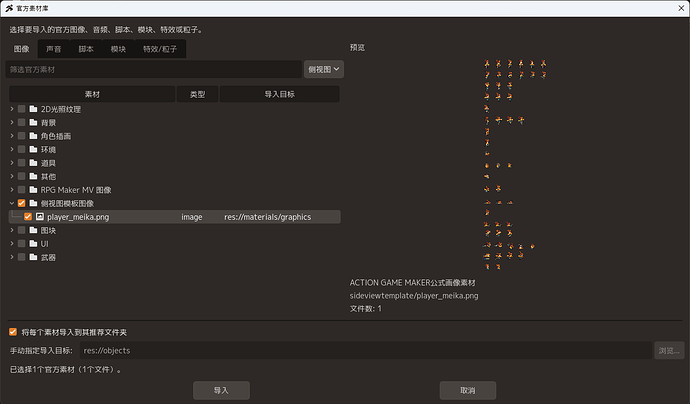Screen dimensions: 690x404
Task: Expand the 背景 tree node
Action: tap(12, 122)
